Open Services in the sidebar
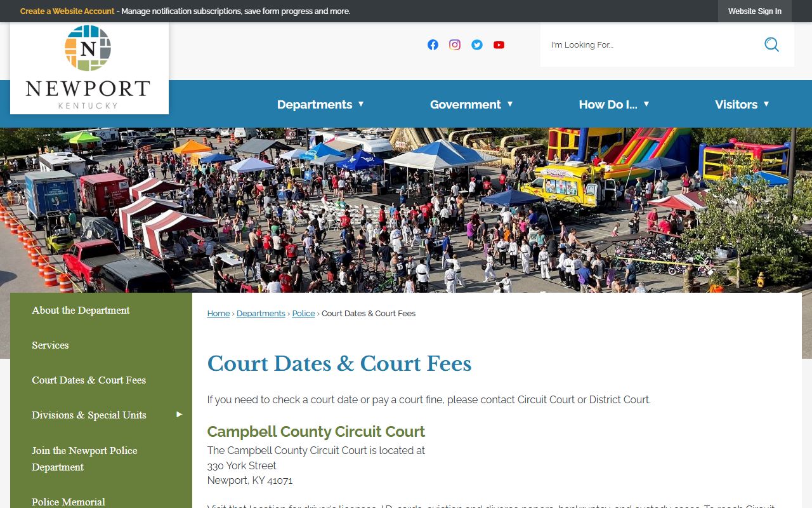This screenshot has width=812, height=508. point(50,345)
